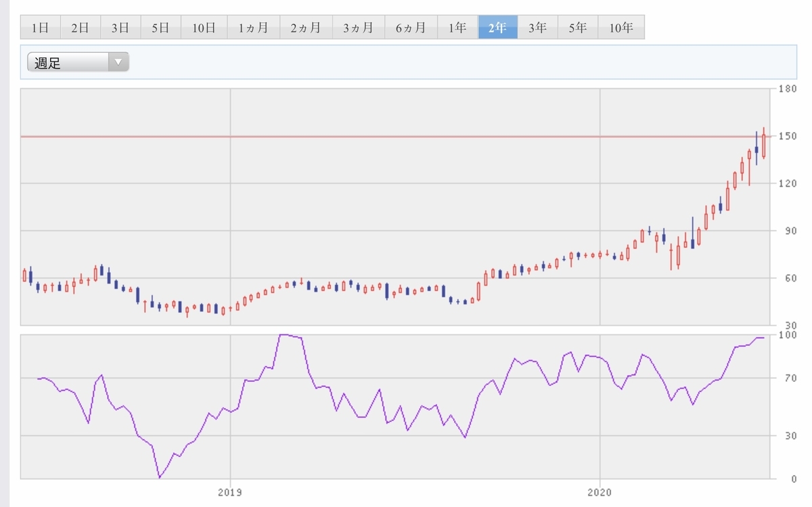Choose the 10年 chart range

tap(621, 28)
